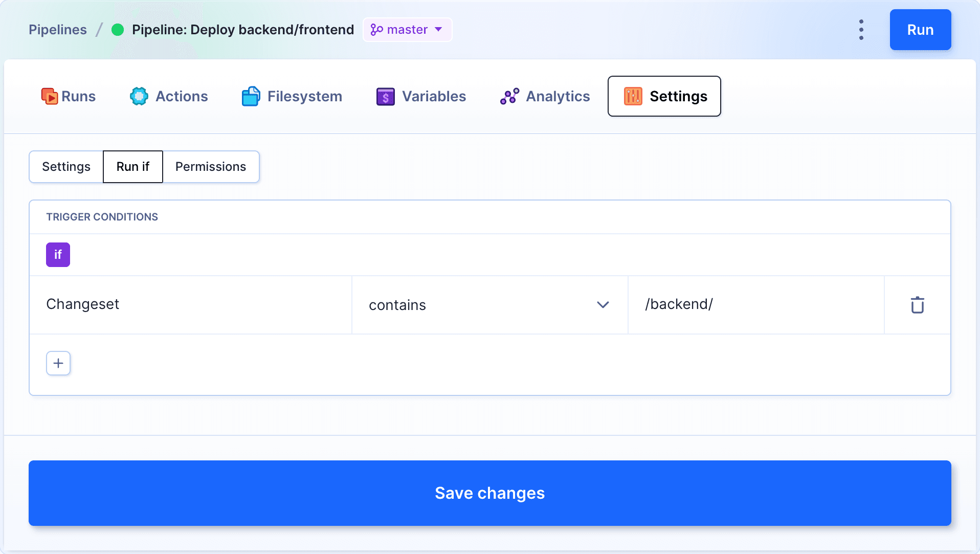Open the three-dot more options menu

[861, 30]
